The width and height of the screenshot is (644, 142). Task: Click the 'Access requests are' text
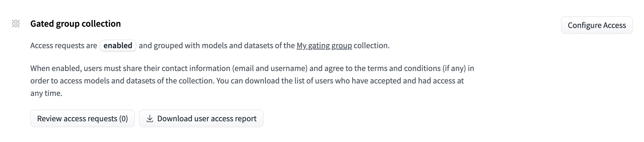pyautogui.click(x=64, y=46)
